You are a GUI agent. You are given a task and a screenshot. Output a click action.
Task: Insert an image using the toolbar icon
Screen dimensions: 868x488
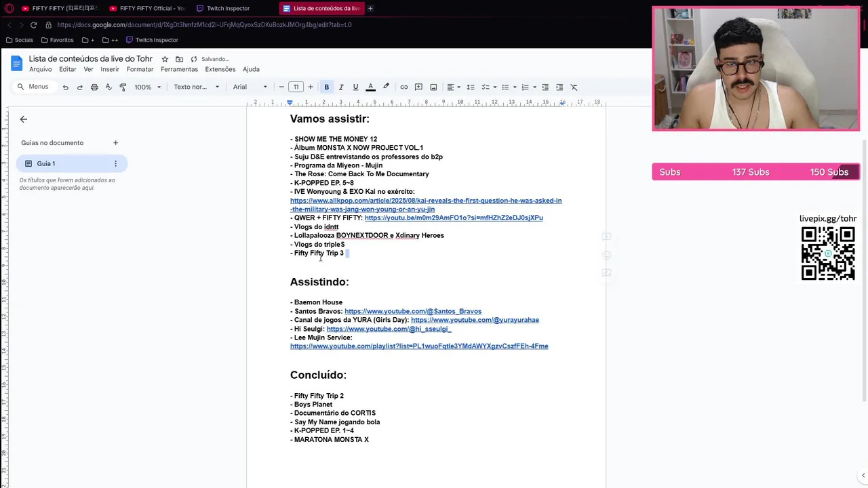[433, 87]
